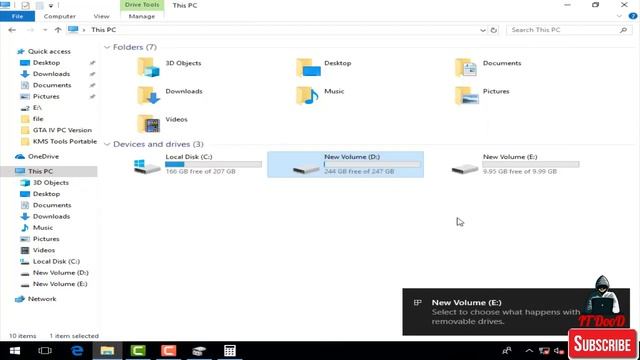Open address bar history dropdown
This screenshot has height=360, width=640.
[483, 30]
